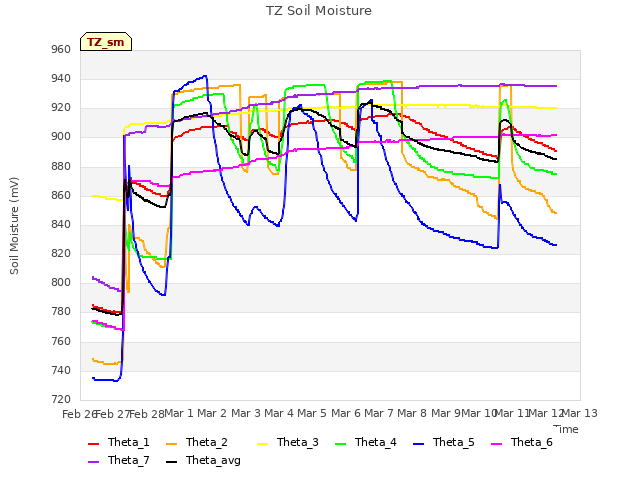Click the 780 y-axis tick label
Image resolution: width=640 pixels, height=480 pixels.
click(61, 312)
